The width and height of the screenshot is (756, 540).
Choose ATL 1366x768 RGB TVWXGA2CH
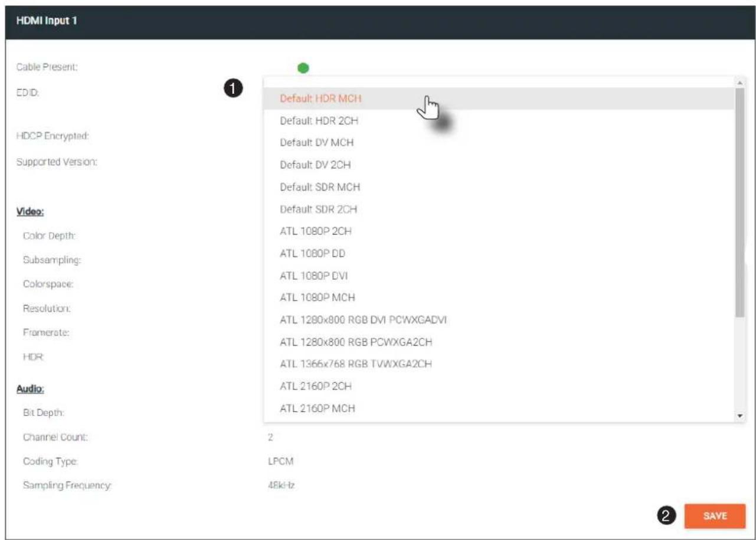pos(499,364)
